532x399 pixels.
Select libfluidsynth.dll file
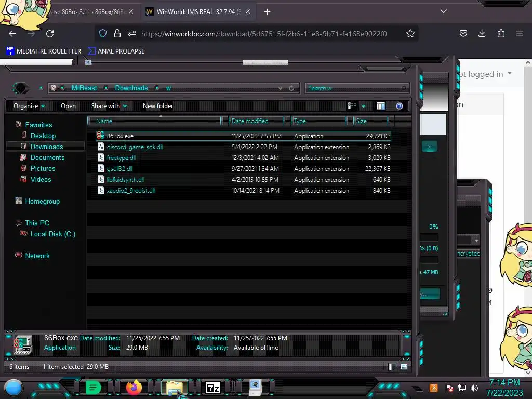tap(243, 179)
